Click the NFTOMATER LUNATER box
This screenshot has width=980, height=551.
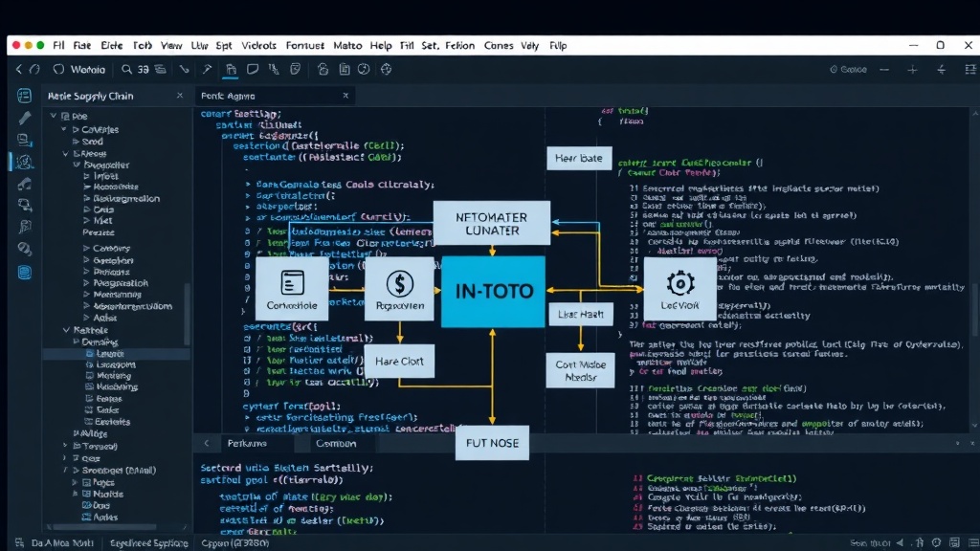492,224
